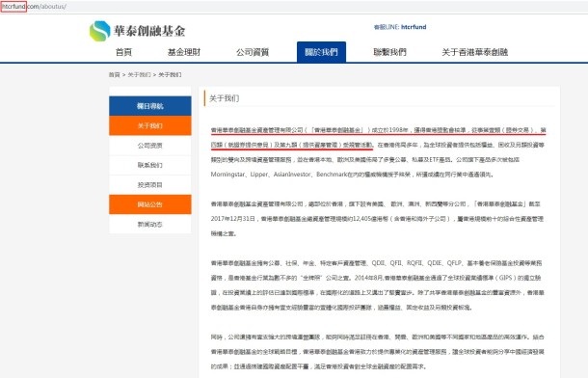Click the 首頁 breadcrumb link
588x378 pixels.
(x=115, y=74)
